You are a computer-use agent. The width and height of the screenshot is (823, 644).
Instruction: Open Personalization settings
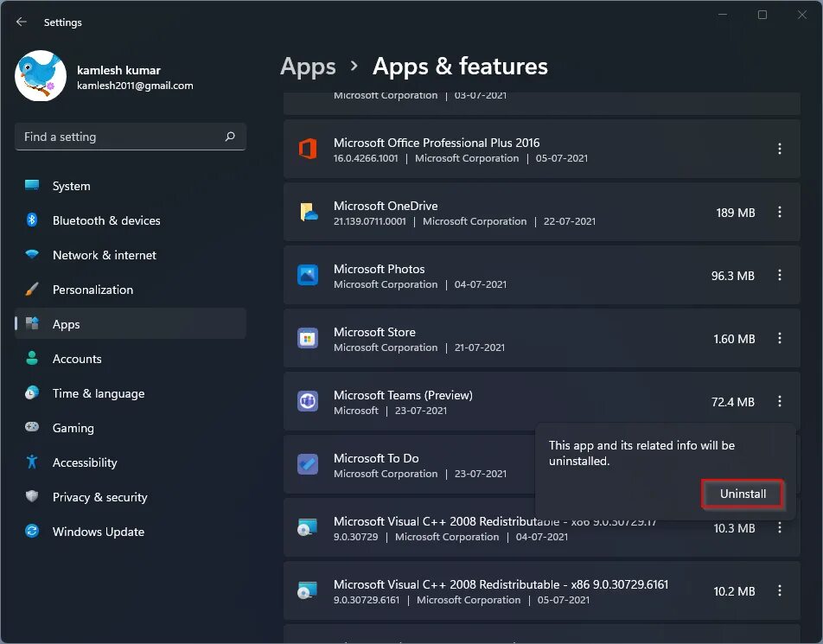[131, 290]
